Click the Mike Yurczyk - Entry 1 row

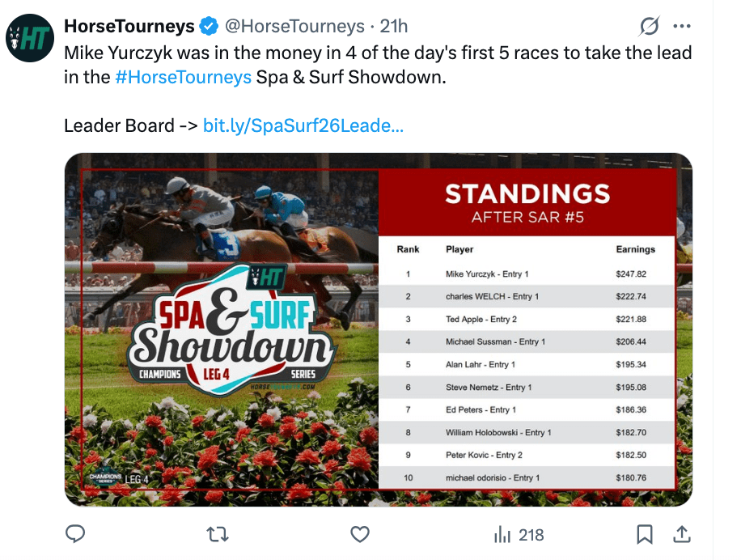(x=527, y=274)
